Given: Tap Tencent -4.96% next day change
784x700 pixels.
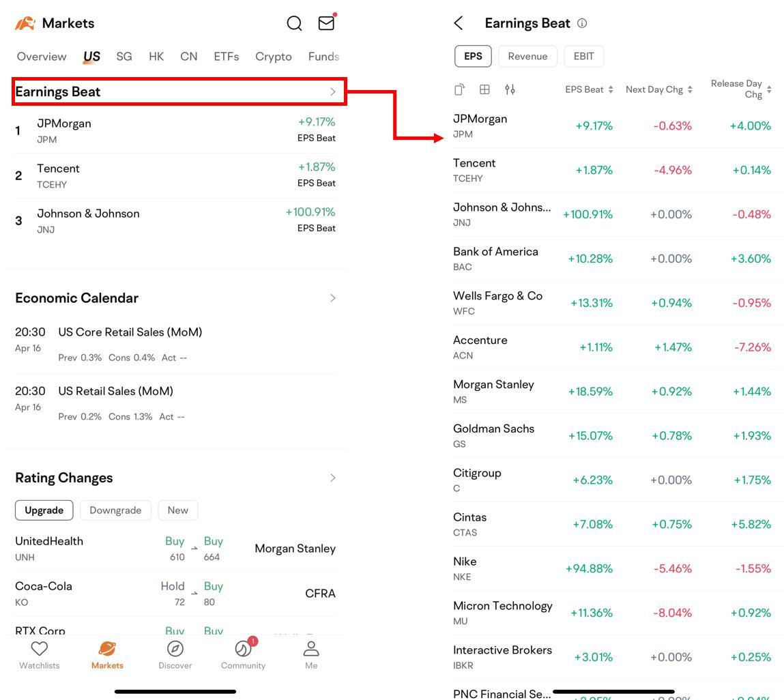Looking at the screenshot, I should (673, 170).
